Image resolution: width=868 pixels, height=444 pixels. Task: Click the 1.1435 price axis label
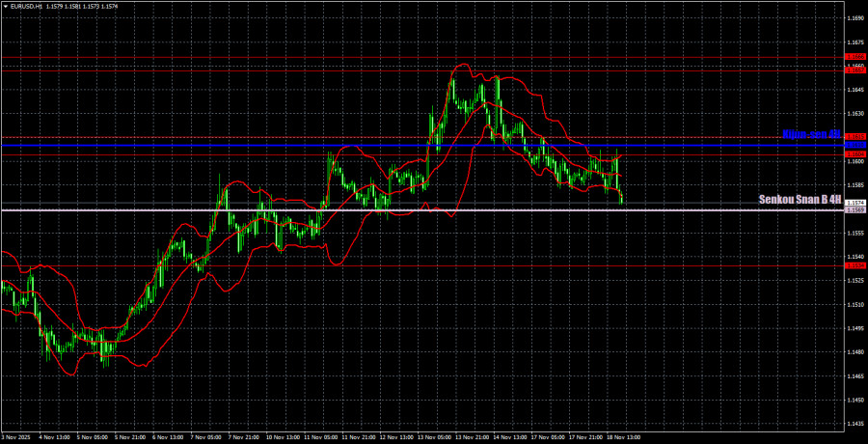(x=854, y=424)
